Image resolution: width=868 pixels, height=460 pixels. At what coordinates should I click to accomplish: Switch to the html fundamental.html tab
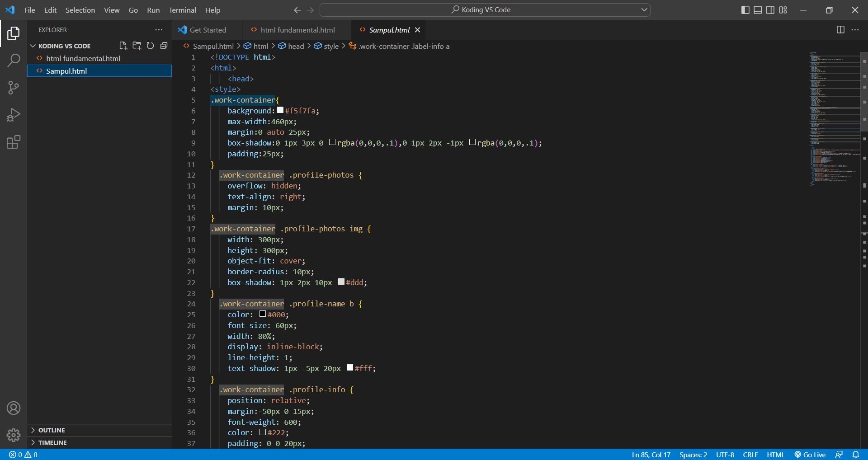tap(297, 30)
